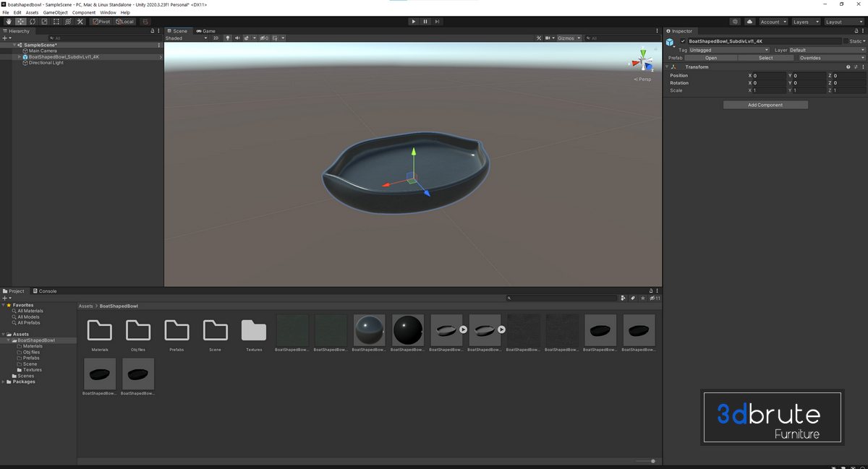Toggle the Static checkbox in Inspector
The image size is (868, 469).
pyautogui.click(x=846, y=41)
